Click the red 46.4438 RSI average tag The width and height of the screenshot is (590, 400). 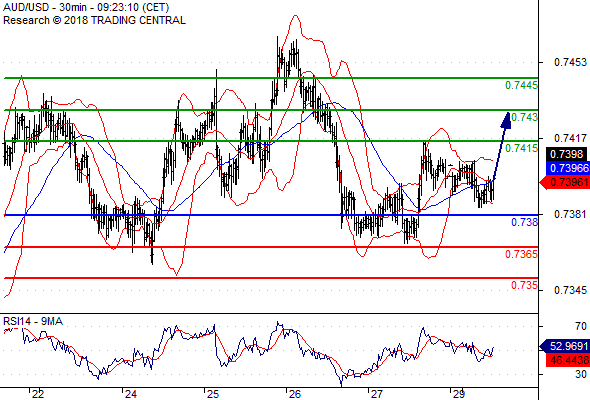[x=567, y=360]
